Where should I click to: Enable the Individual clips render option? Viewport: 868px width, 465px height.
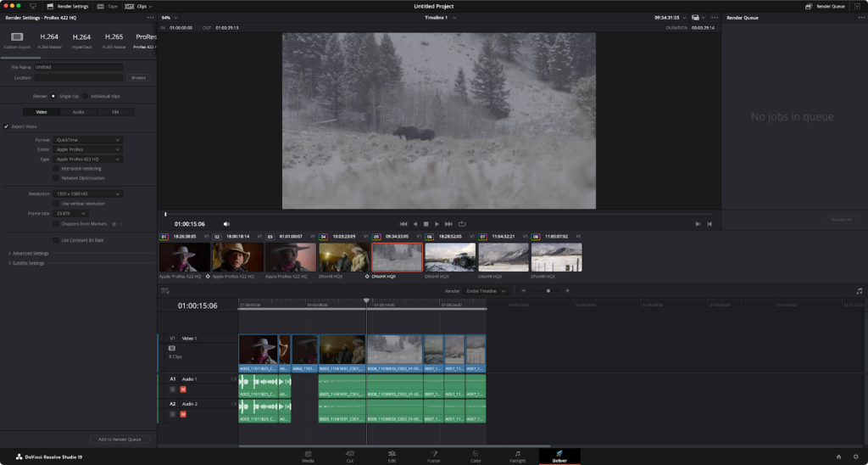tap(86, 96)
